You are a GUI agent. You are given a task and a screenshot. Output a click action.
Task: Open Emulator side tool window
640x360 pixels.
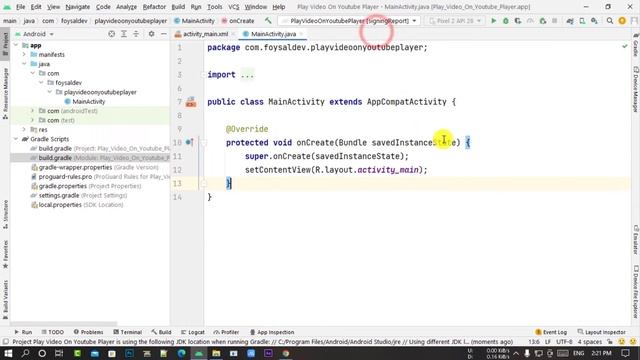coord(636,240)
